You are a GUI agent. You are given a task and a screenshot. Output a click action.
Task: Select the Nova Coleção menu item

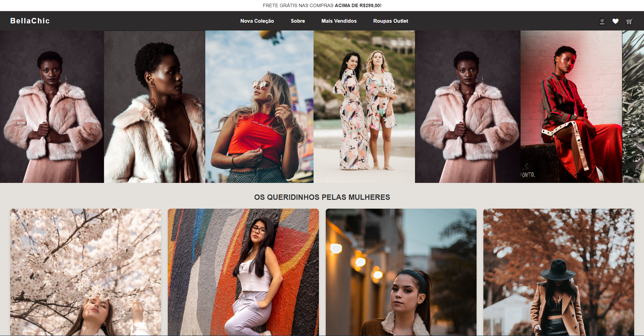tap(257, 21)
